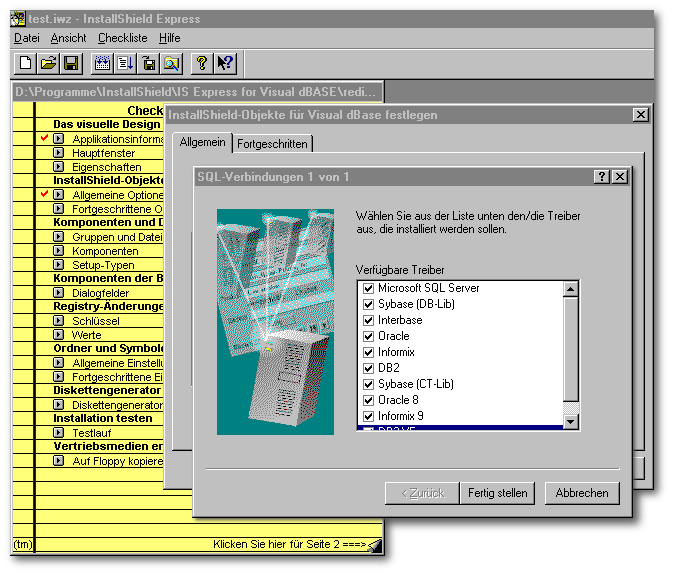674x574 pixels.
Task: Toggle the Oracle driver checkbox
Action: click(x=368, y=336)
